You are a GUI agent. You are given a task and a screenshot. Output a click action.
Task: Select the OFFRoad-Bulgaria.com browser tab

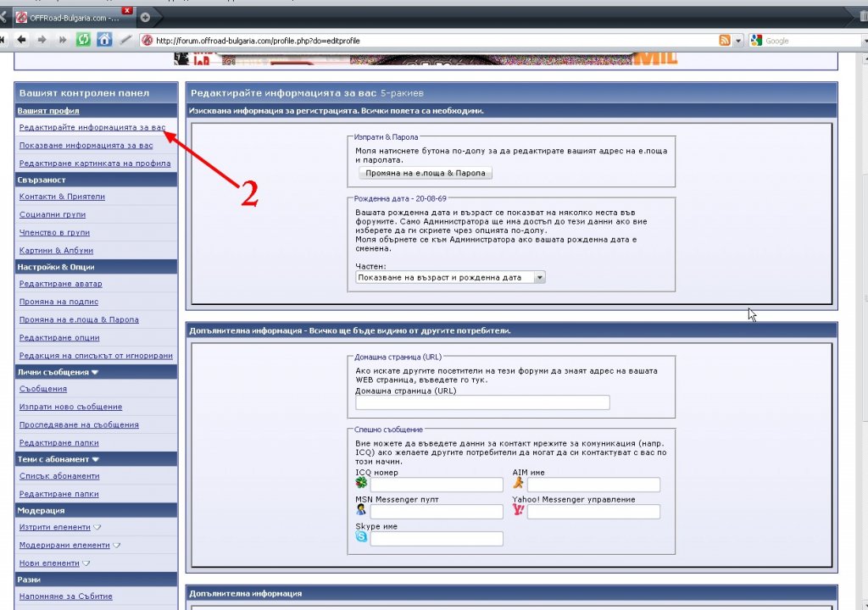(75, 18)
